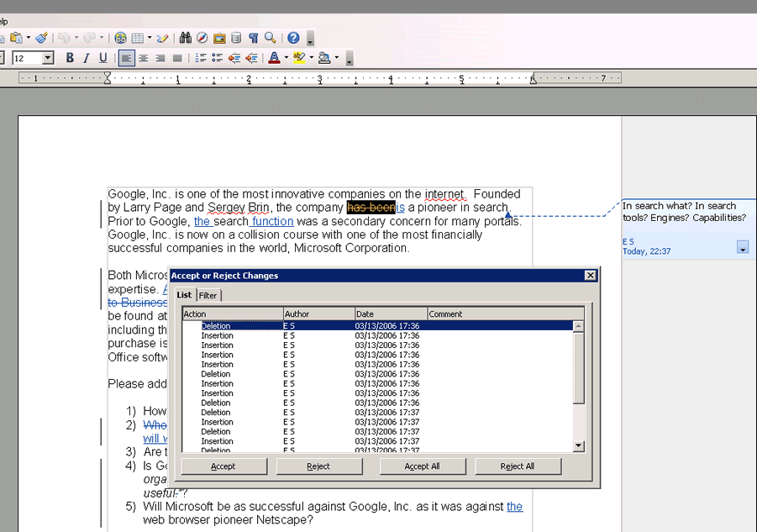Viewport: 757px width, 532px height.
Task: Click the struck-through "has been" text
Action: pyautogui.click(x=371, y=208)
